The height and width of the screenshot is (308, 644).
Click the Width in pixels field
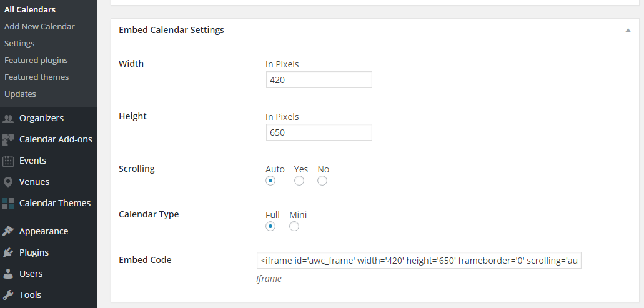pos(319,80)
